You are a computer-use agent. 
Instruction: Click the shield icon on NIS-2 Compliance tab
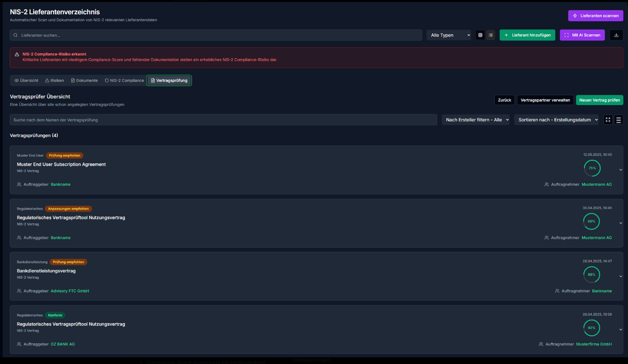point(107,80)
